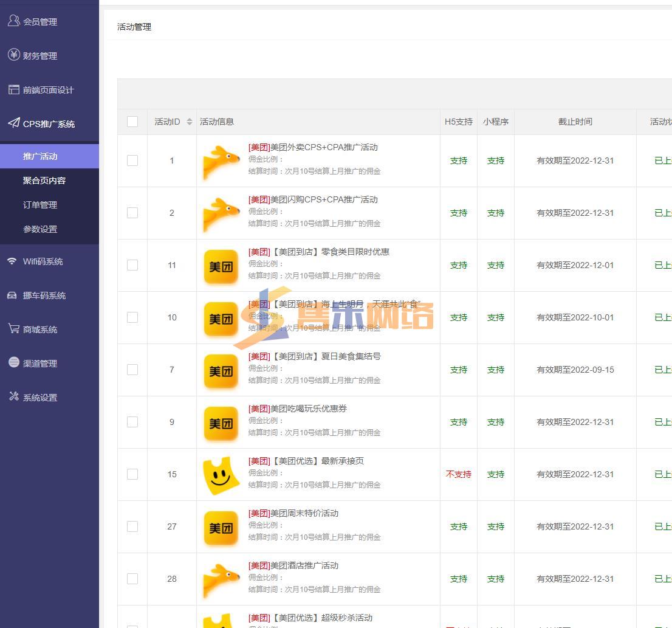
Task: Open the 【美团优选】超级秒杀活动 title
Action: 310,618
